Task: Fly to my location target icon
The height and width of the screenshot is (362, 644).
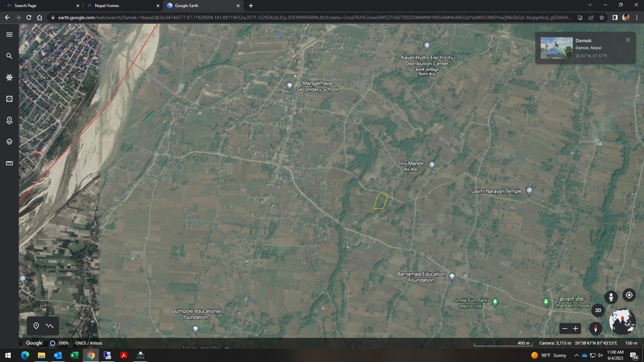Action: pos(629,295)
